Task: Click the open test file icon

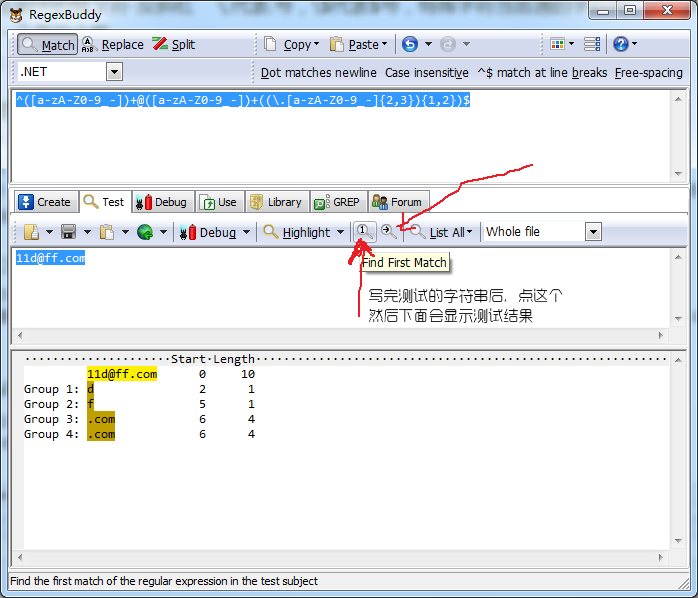Action: tap(31, 232)
